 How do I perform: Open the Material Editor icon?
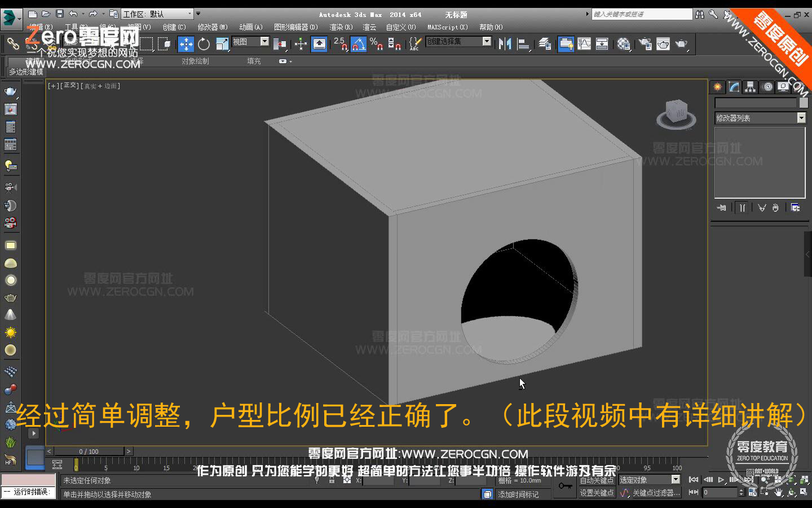coord(624,43)
